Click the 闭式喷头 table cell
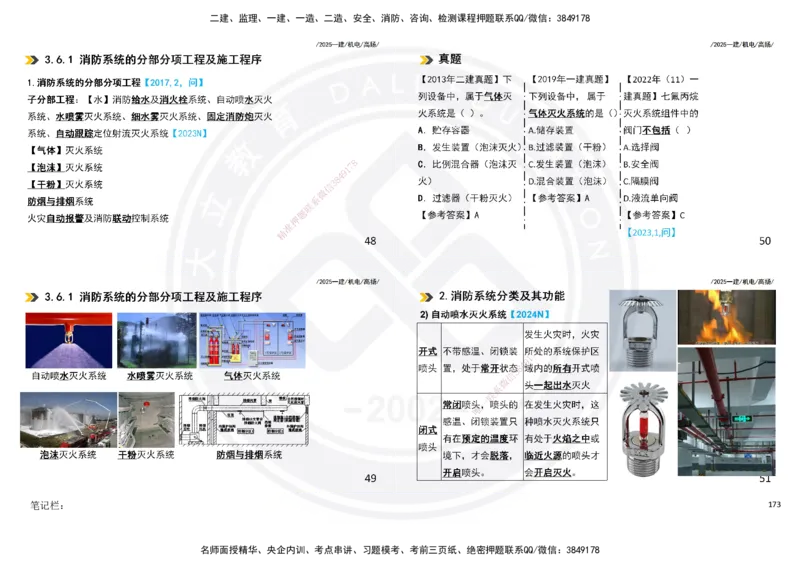Image resolution: width=800 pixels, height=566 pixels. (x=428, y=439)
